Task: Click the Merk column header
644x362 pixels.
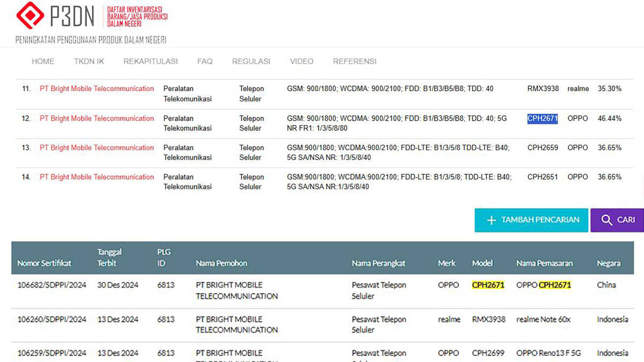Action: [x=447, y=263]
